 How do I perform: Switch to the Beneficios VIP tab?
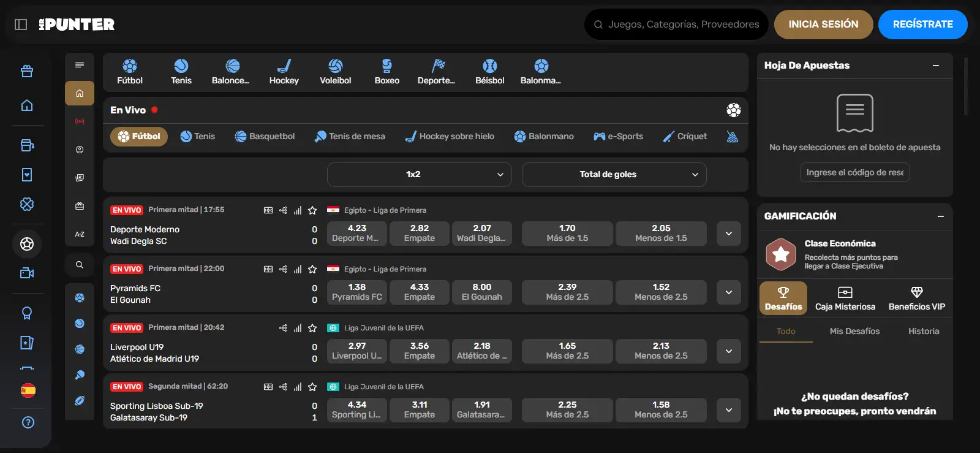coord(917,299)
